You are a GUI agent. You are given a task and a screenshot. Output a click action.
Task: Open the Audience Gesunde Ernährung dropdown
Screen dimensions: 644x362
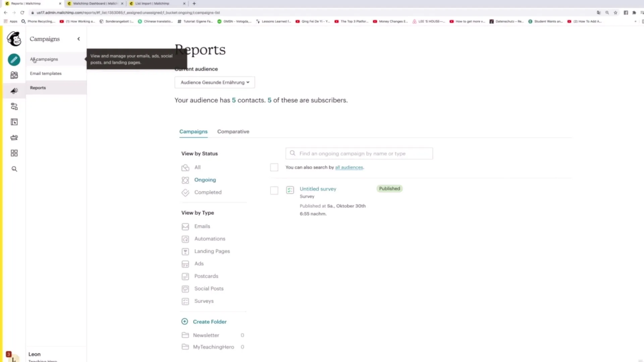coord(215,82)
